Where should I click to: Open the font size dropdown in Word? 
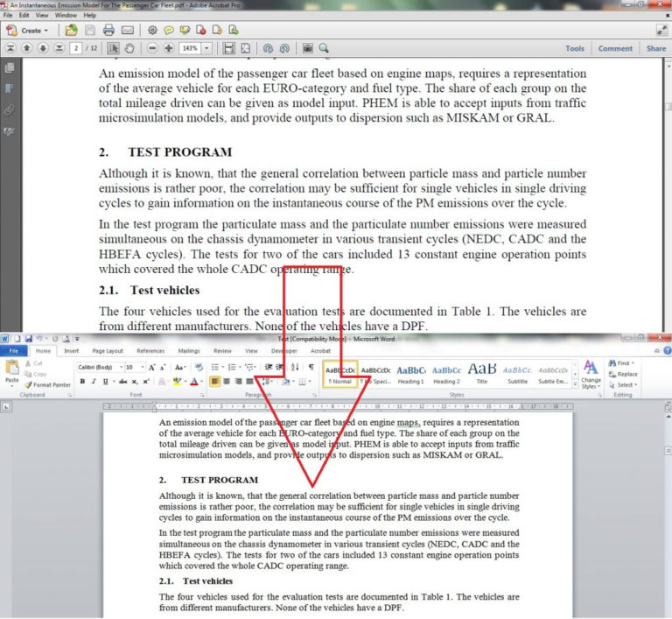point(143,367)
